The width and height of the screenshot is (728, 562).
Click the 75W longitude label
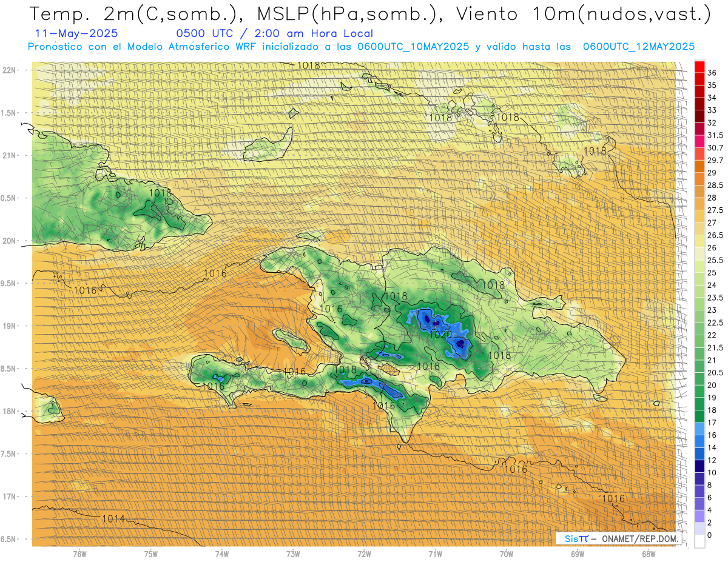(x=150, y=554)
